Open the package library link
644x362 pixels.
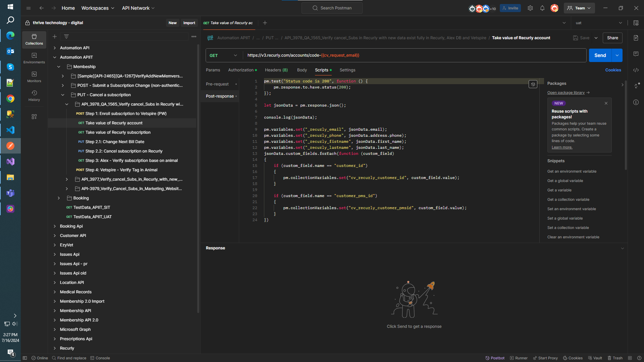pos(566,93)
